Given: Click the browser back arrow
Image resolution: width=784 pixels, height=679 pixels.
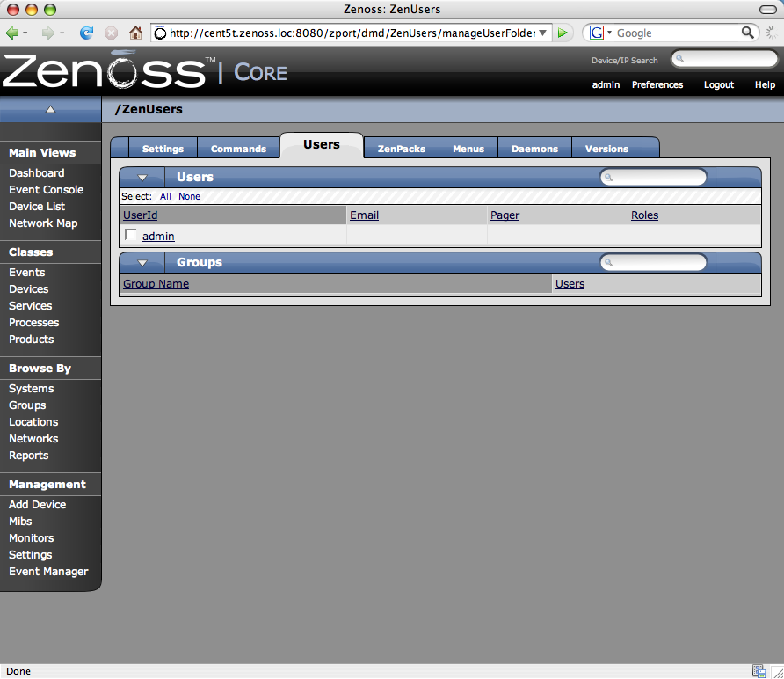Looking at the screenshot, I should 12,33.
